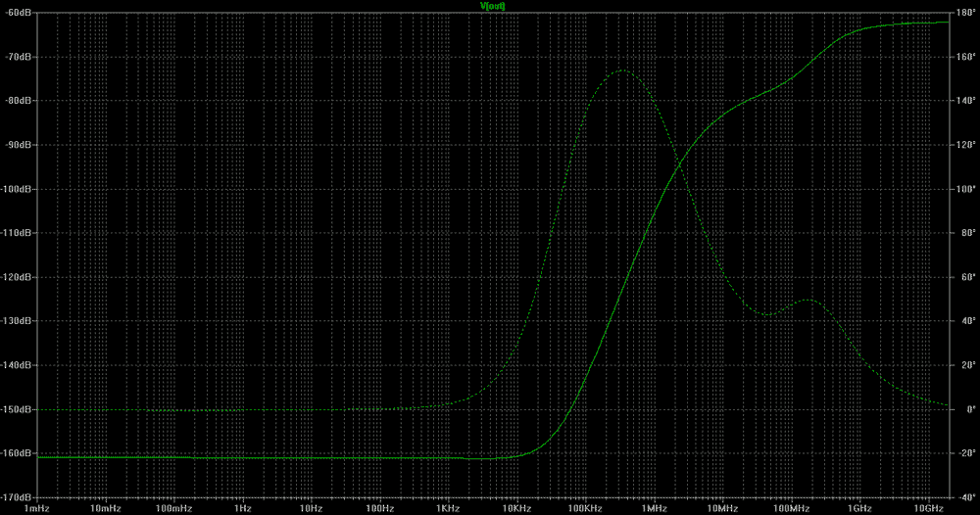Click the 60° phase axis label

click(968, 277)
